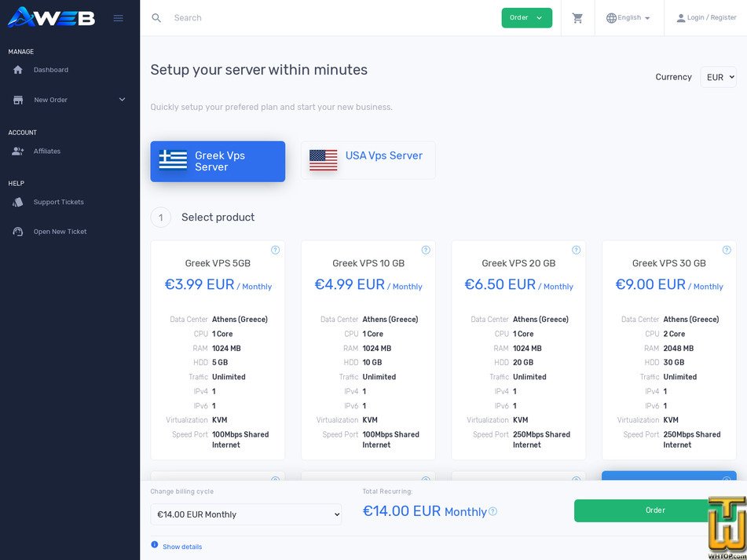Show help for Greek VPS 30 GB
Viewport: 747px width, 560px height.
727,250
